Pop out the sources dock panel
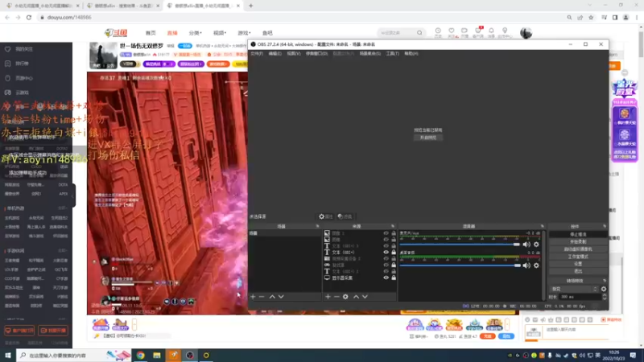Screen dimensions: 644x362 (393, 226)
